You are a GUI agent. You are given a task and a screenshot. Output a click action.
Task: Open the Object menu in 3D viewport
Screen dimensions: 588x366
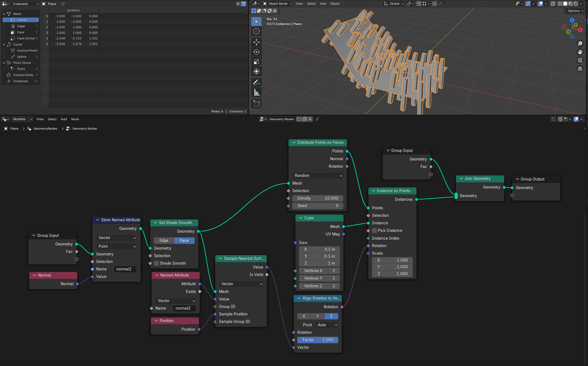pyautogui.click(x=335, y=4)
